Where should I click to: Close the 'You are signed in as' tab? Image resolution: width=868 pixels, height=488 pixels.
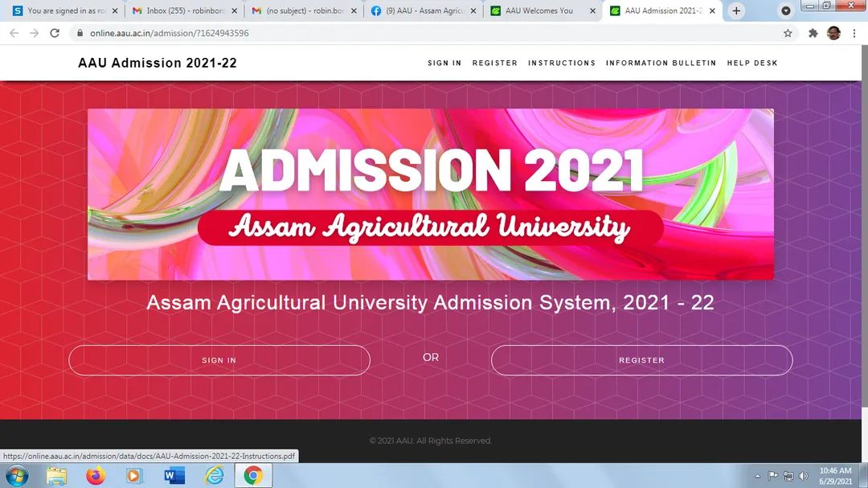point(115,10)
